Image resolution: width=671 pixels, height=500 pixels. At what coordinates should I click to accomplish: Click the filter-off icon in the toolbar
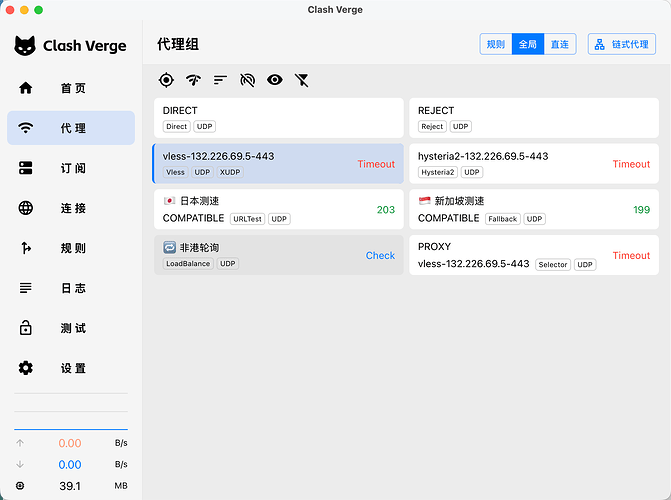click(x=302, y=80)
